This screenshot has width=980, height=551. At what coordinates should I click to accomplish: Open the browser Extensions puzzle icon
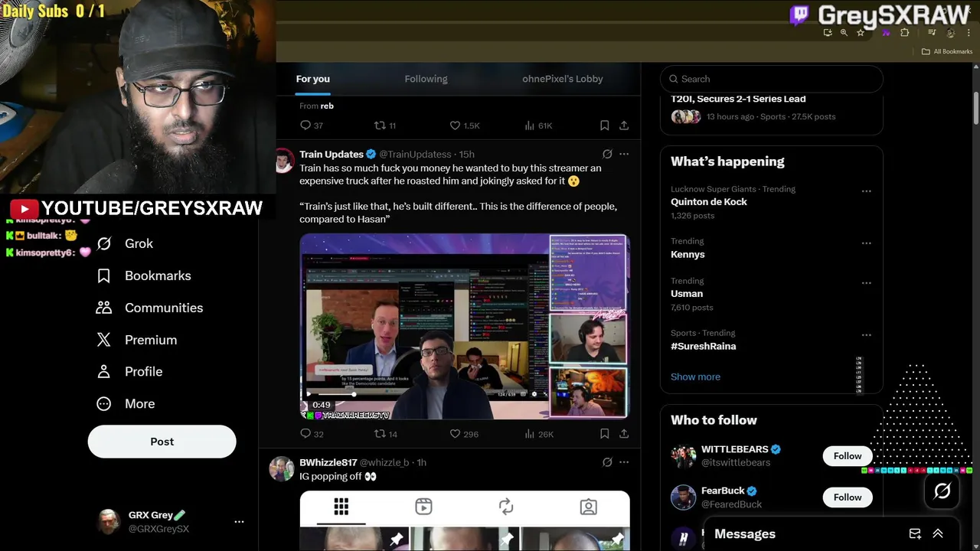(904, 33)
